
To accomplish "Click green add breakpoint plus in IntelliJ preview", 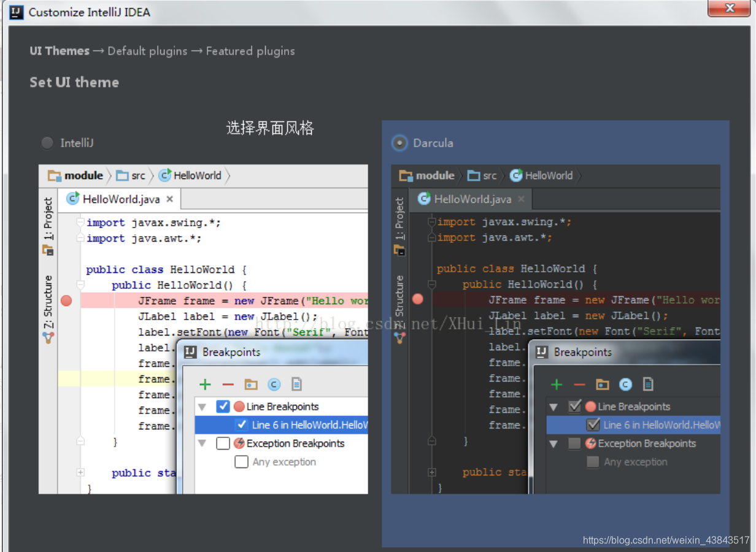I will pyautogui.click(x=205, y=385).
